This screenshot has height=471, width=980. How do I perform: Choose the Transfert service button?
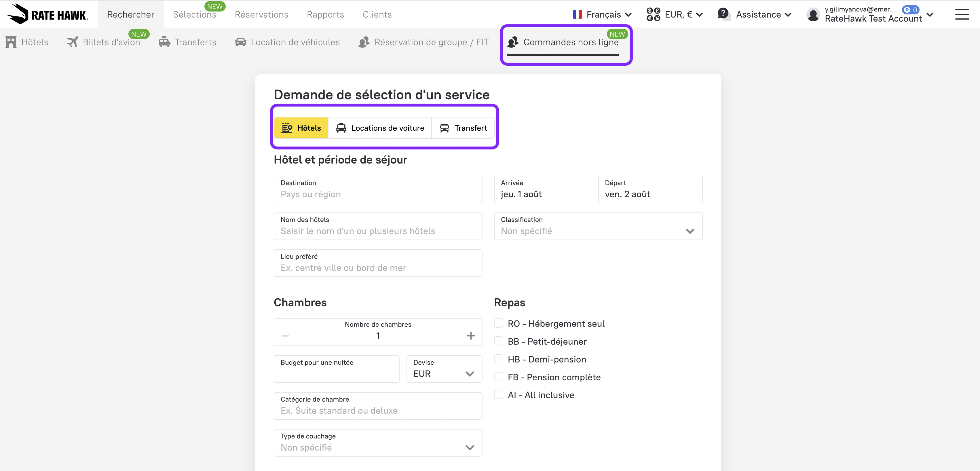point(463,128)
